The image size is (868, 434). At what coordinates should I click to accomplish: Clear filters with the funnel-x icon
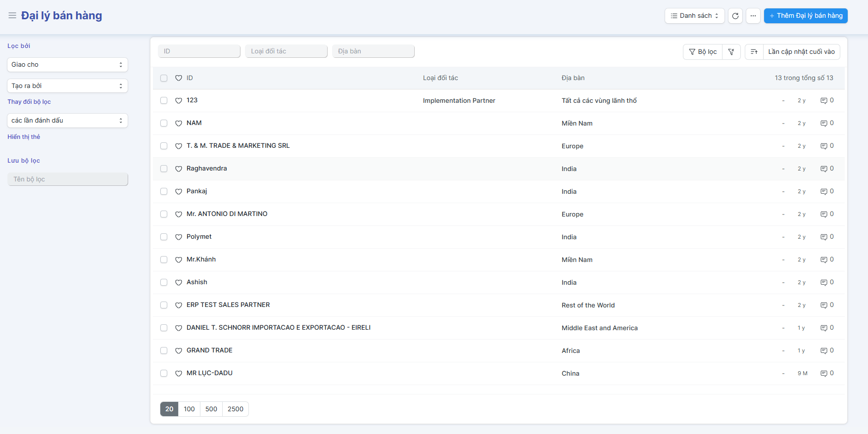click(731, 52)
